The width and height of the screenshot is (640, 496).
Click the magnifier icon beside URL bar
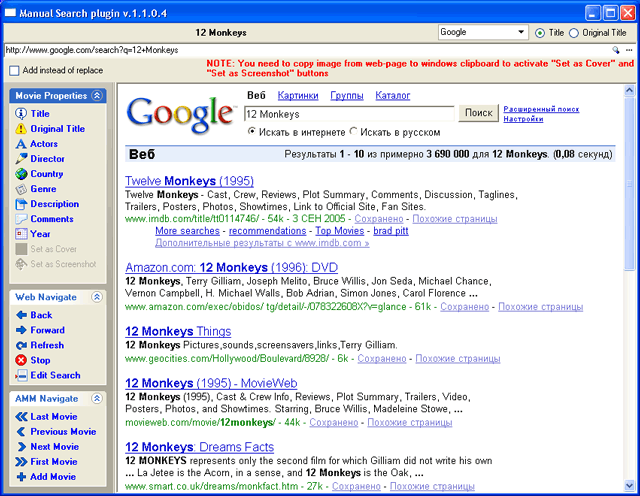click(x=616, y=50)
